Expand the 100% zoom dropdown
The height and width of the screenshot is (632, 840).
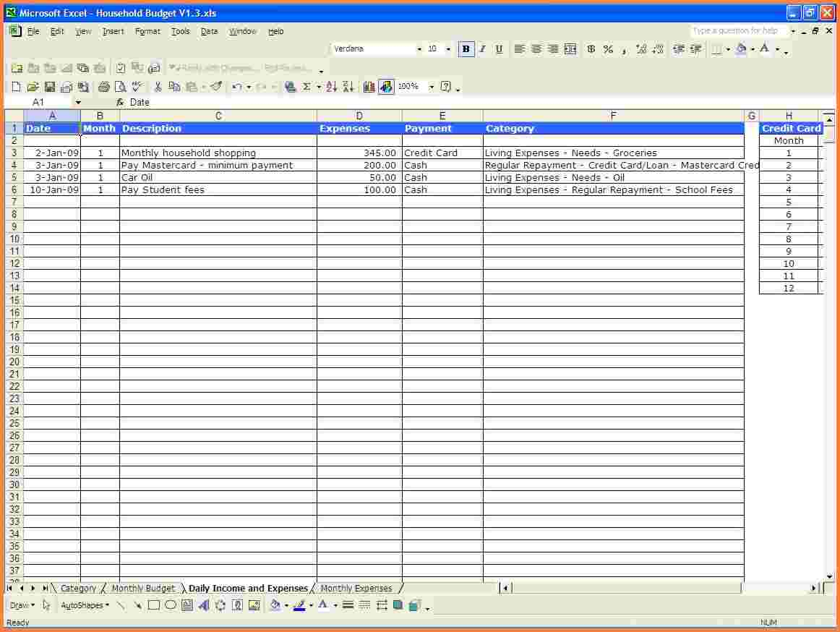(432, 87)
